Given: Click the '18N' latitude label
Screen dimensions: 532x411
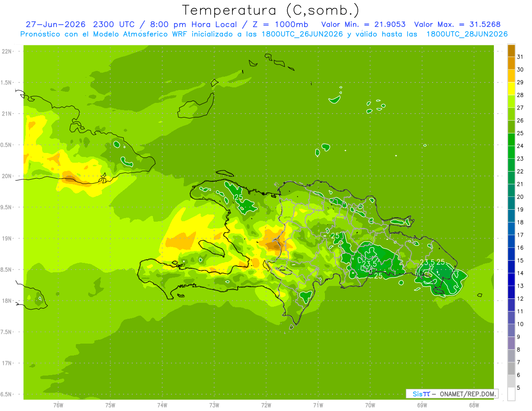Looking at the screenshot, I should coord(8,301).
